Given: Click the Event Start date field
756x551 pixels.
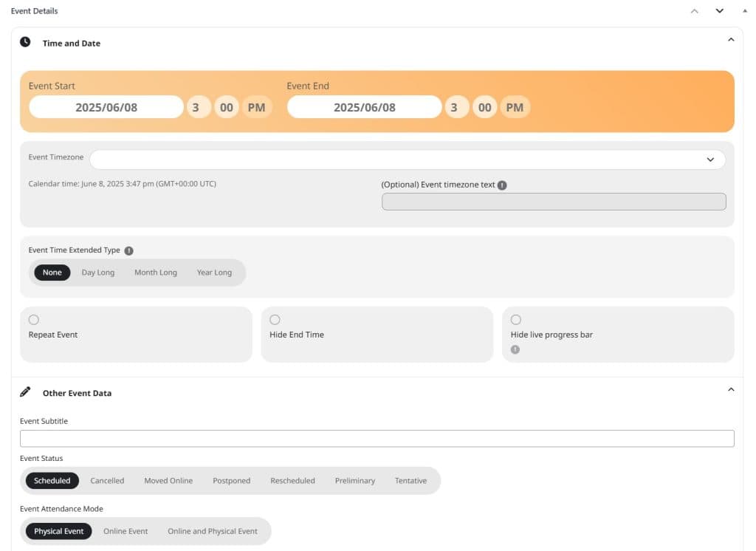Looking at the screenshot, I should click(x=106, y=107).
